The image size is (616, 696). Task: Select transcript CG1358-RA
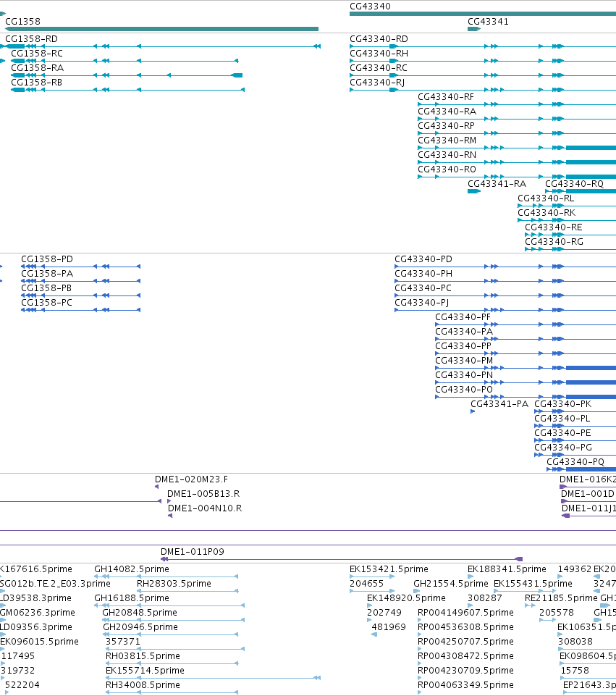[127, 75]
